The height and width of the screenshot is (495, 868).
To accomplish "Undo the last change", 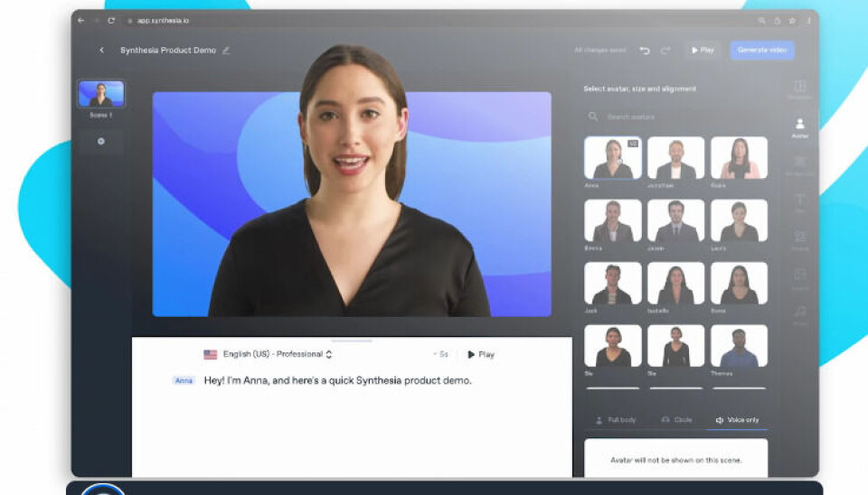I will click(645, 51).
